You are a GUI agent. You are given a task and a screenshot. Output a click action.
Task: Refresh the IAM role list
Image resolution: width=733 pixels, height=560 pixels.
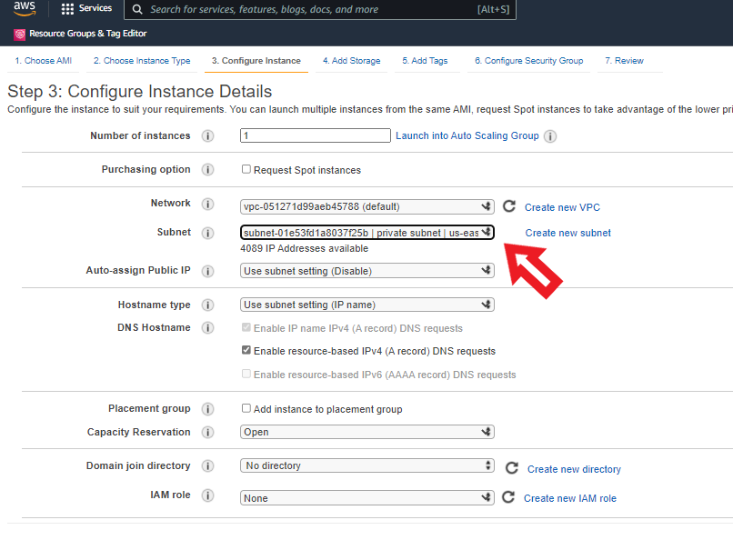coord(508,497)
